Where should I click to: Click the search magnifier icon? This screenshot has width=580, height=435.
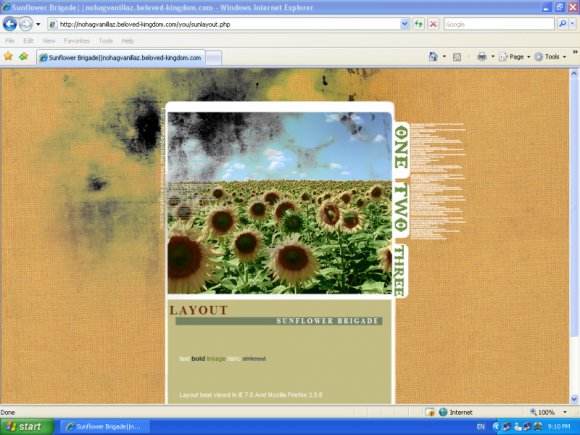[562, 24]
